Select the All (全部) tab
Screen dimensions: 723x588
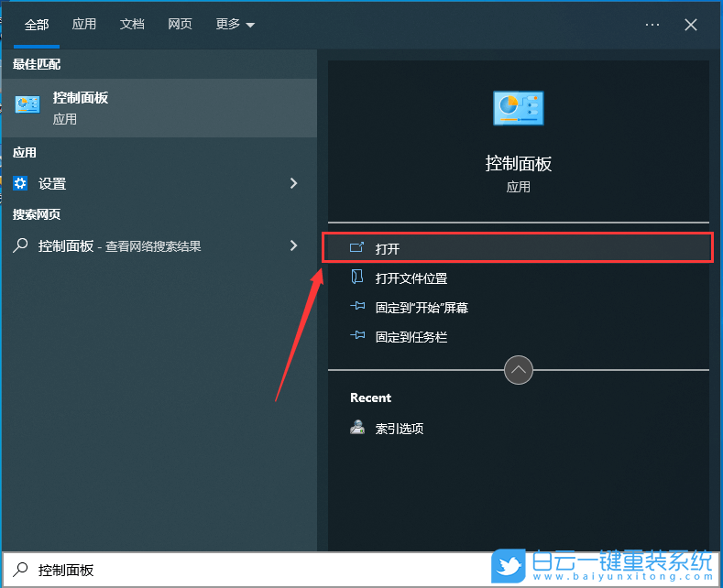[x=37, y=25]
